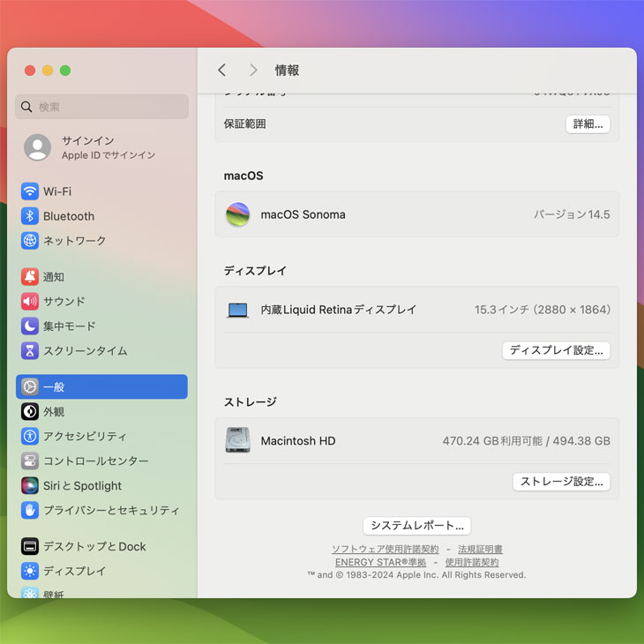644x644 pixels.
Task: Click the 保証範囲 row label
Action: tap(244, 124)
